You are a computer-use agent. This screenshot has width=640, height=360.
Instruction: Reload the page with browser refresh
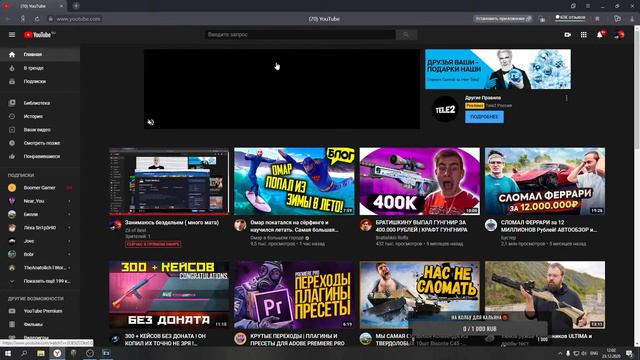37,19
